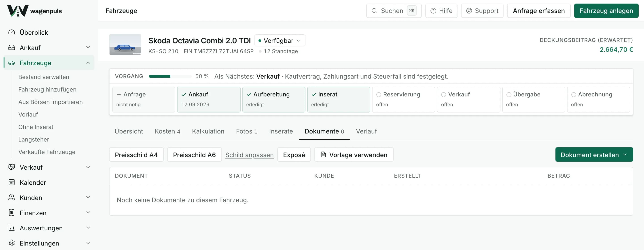Viewport: 644px width, 250px height.
Task: Click the Skoda Octavia vehicle thumbnail
Action: [125, 44]
